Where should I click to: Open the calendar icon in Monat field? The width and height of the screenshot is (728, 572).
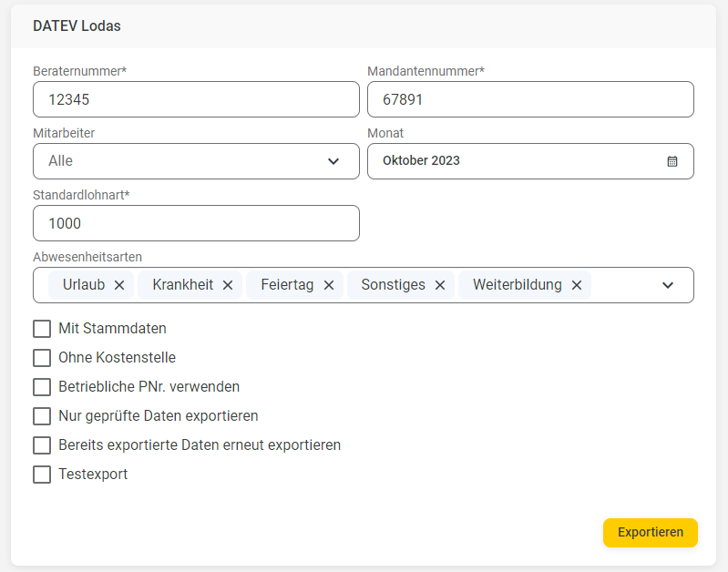click(x=672, y=161)
